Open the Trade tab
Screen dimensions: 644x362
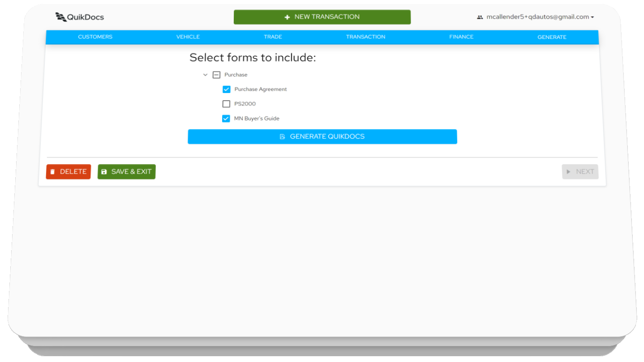pos(273,37)
